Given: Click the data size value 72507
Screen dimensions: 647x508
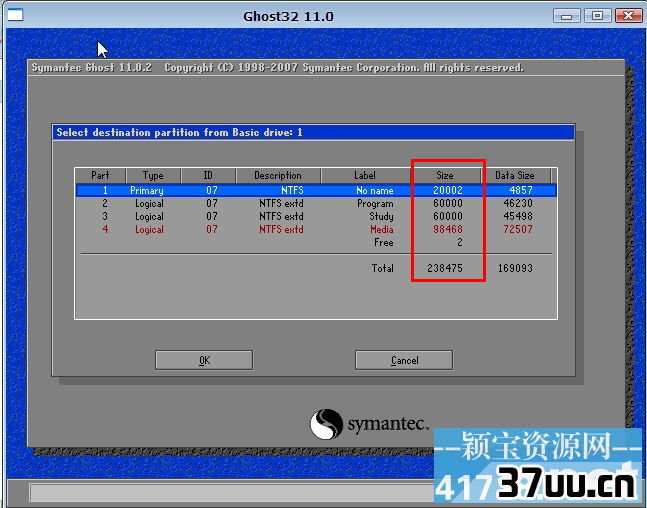Looking at the screenshot, I should click(518, 229).
